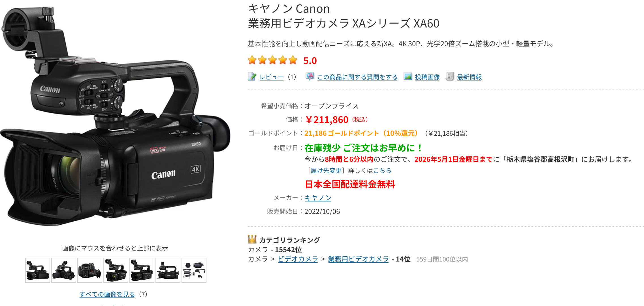The width and height of the screenshot is (644, 306).
Task: Click the category ranking crown icon
Action: (x=252, y=239)
